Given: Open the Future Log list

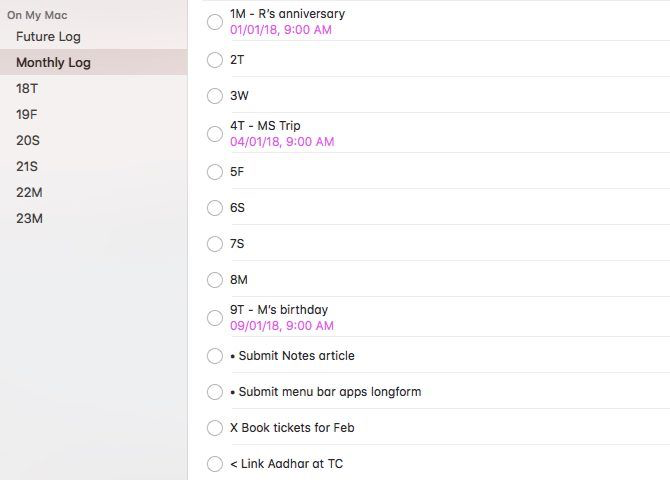Looking at the screenshot, I should pyautogui.click(x=48, y=37).
